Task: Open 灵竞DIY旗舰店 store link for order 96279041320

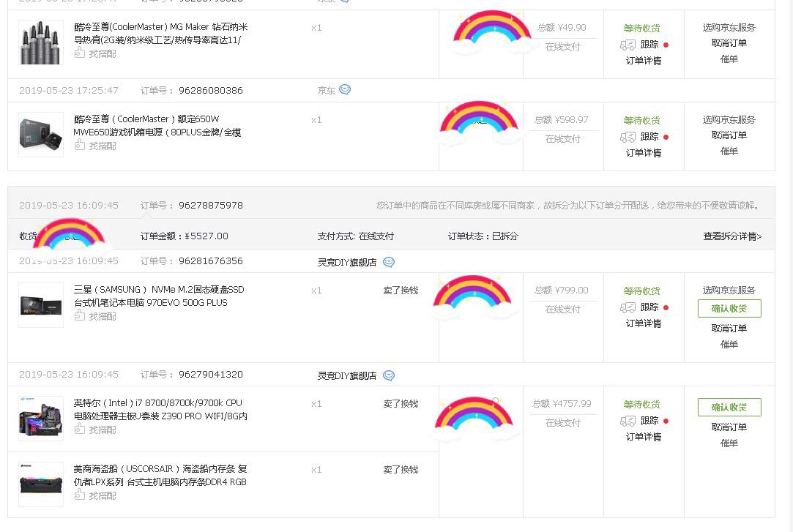Action: pos(347,375)
